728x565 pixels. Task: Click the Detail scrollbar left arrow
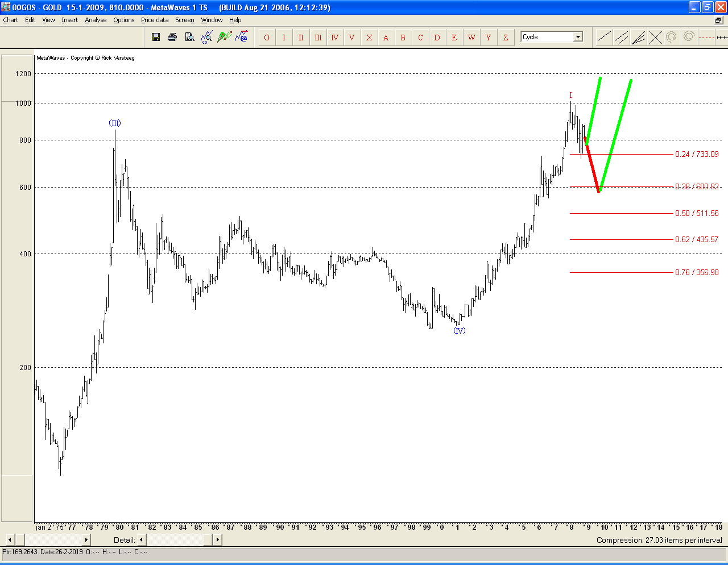142,540
